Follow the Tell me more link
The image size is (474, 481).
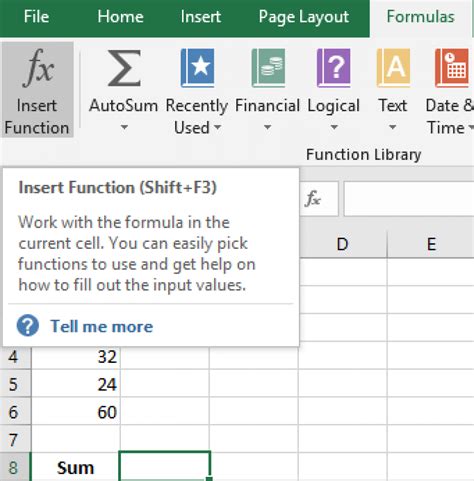click(102, 326)
